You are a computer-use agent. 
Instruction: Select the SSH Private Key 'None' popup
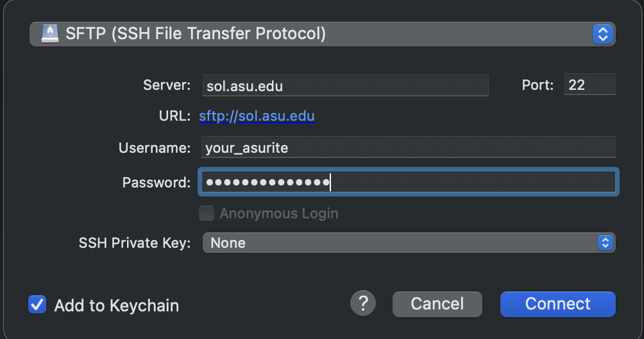click(398, 243)
